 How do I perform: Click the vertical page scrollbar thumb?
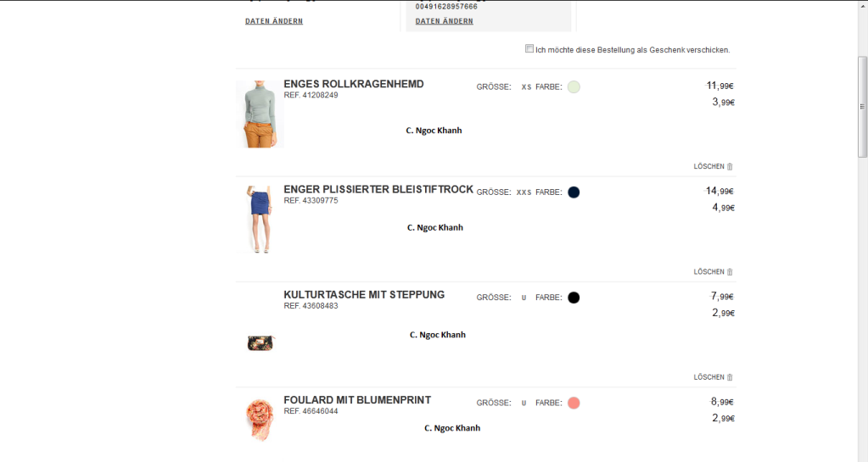(862, 106)
